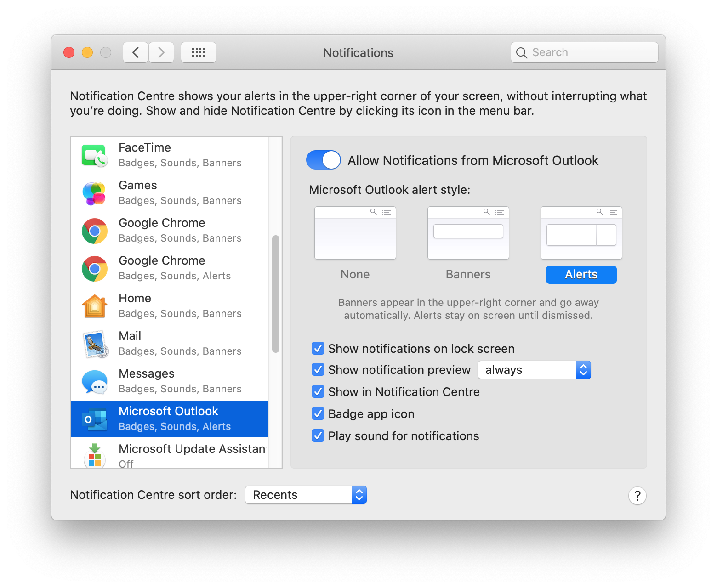The height and width of the screenshot is (588, 717).
Task: Select the Banners alert style thumbnail
Action: click(468, 233)
